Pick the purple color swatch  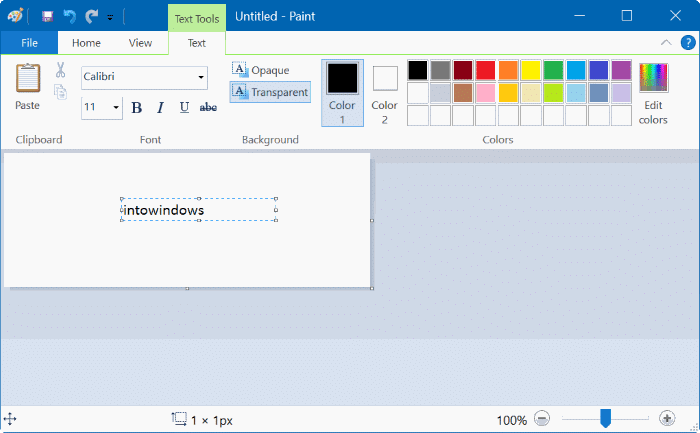point(621,70)
